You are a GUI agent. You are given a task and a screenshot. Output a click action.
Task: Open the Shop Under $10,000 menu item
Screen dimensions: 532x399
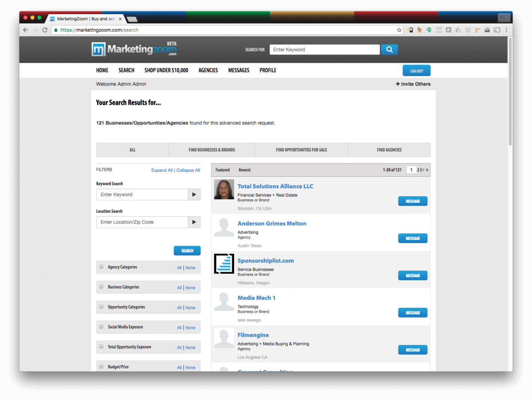pos(166,70)
